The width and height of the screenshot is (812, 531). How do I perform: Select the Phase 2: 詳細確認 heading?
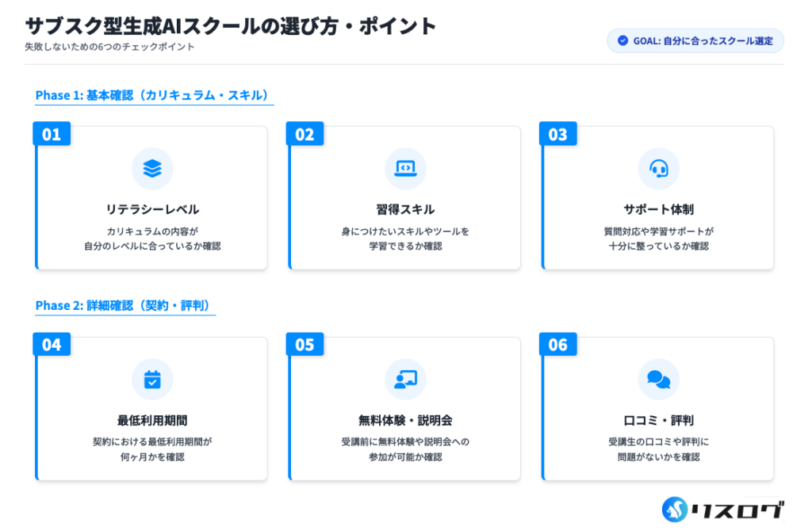click(124, 306)
